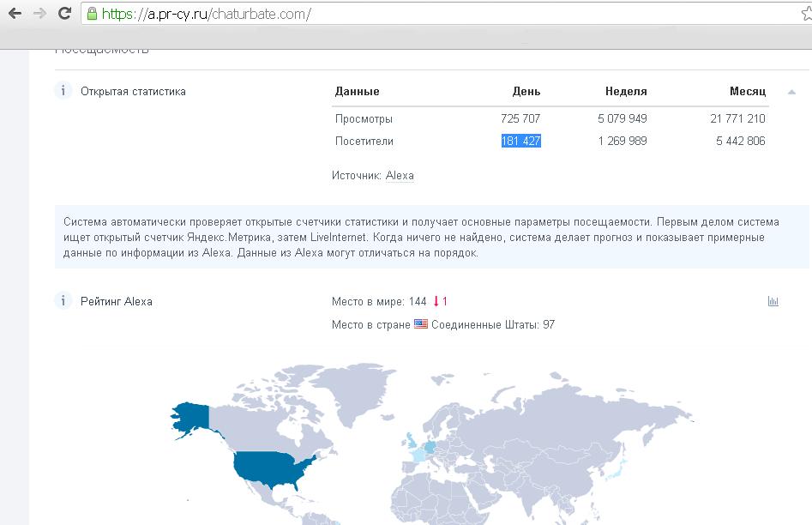Open info icon beside Открытая статистика
812x525 pixels.
63,91
